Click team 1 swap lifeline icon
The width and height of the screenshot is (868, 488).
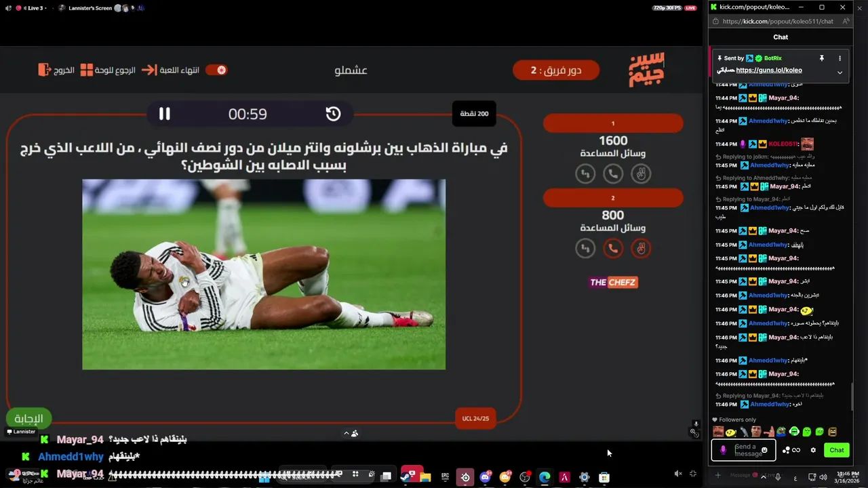pos(585,174)
